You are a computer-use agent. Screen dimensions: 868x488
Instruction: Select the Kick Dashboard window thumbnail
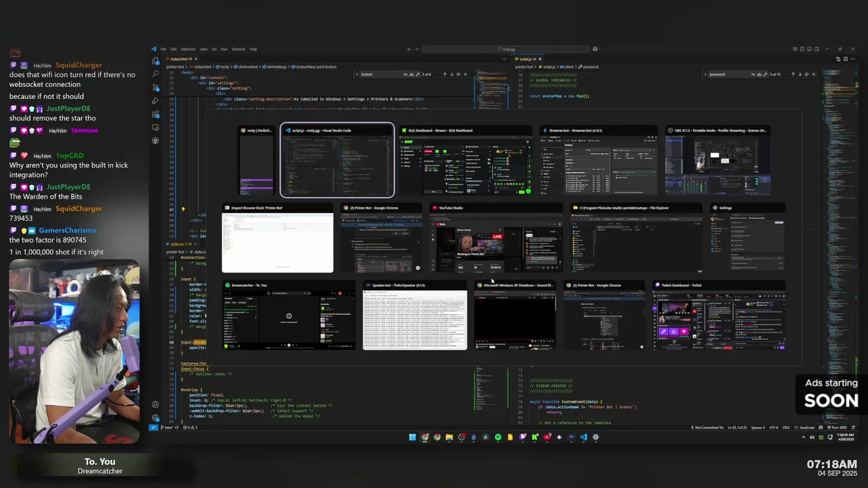coord(466,160)
